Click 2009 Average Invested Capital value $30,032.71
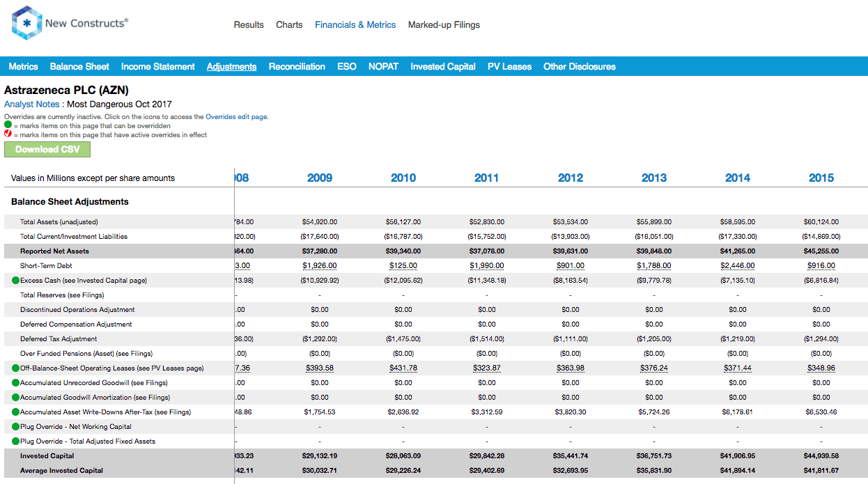Screen dimensions: 868x484 point(320,471)
